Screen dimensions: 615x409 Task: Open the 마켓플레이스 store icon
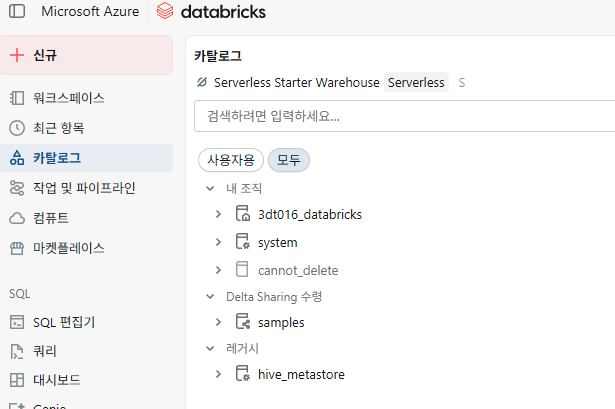(x=16, y=247)
